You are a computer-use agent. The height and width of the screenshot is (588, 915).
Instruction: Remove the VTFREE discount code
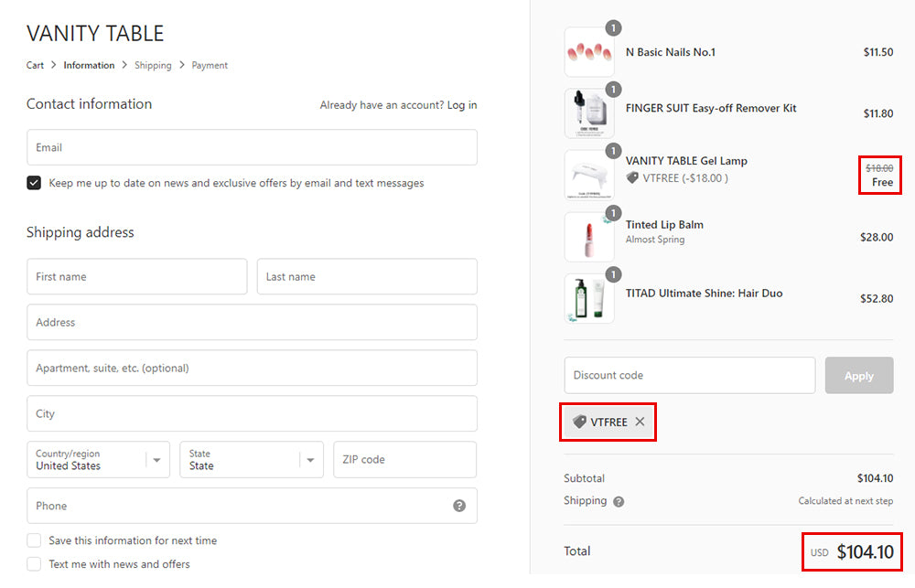[x=640, y=422]
